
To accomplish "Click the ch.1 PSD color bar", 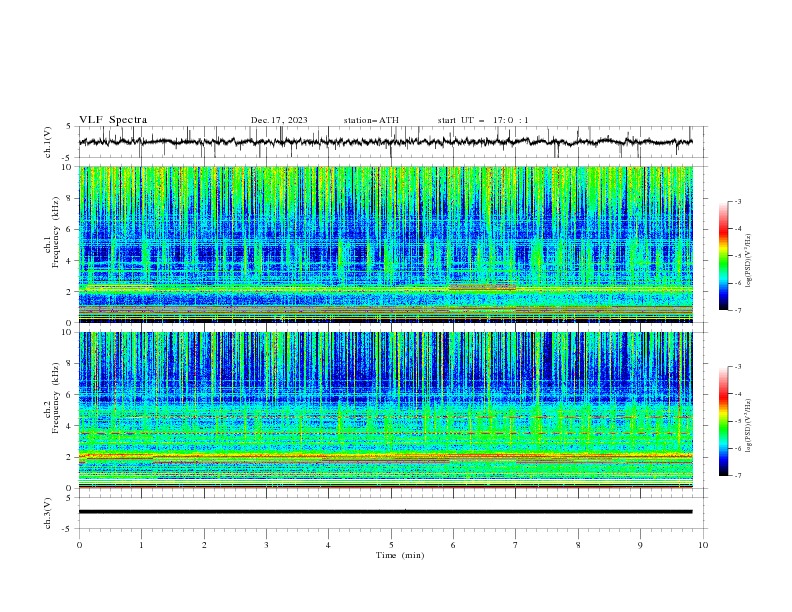I will (x=724, y=256).
